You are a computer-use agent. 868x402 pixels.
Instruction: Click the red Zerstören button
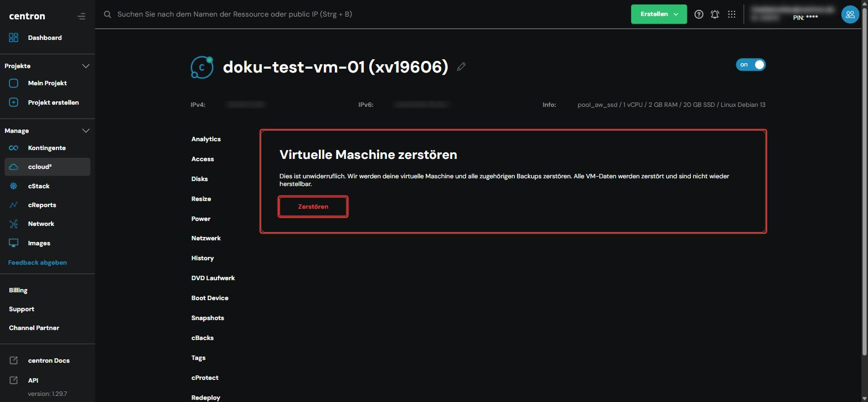[x=313, y=207]
